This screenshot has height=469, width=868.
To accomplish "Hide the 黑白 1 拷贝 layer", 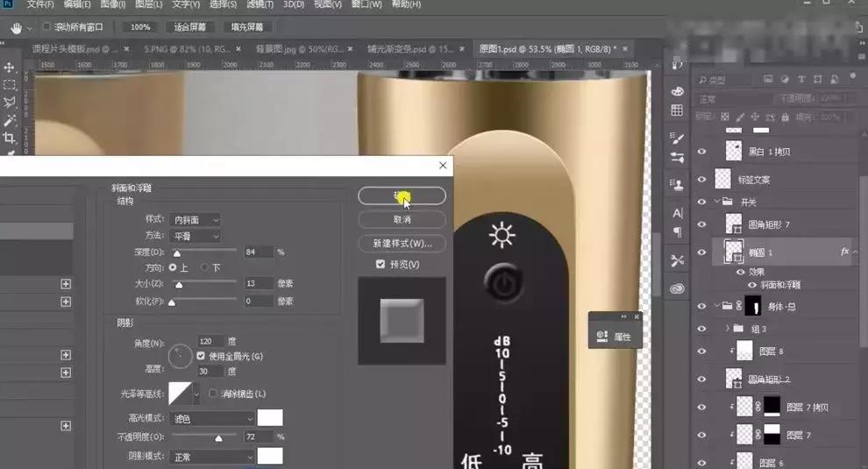I will tap(702, 151).
